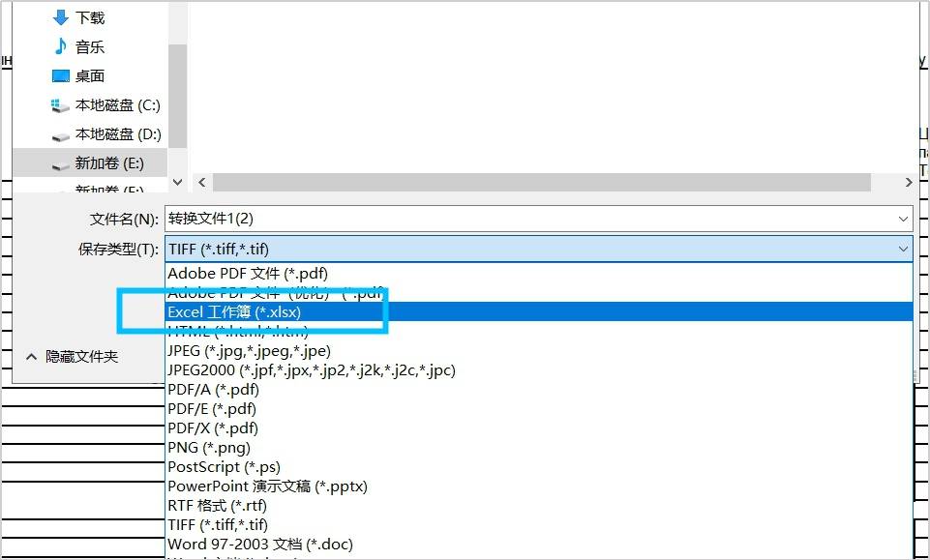Choose PDF/A (*.pdf) from the list
930x560 pixels.
click(x=538, y=390)
